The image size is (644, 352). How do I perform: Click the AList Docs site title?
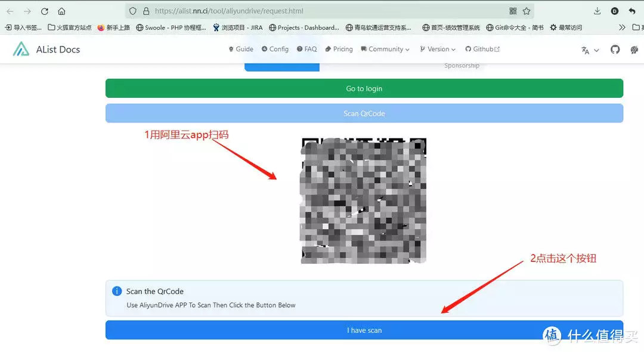[58, 50]
